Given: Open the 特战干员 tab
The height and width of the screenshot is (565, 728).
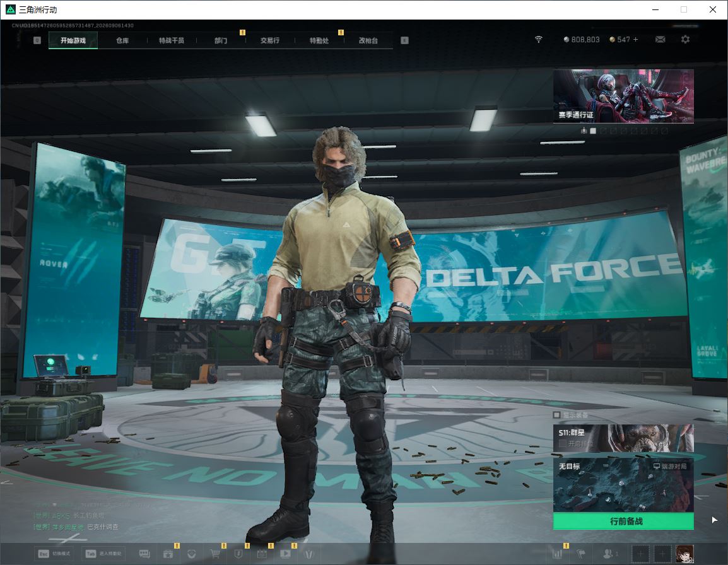Looking at the screenshot, I should pos(172,40).
